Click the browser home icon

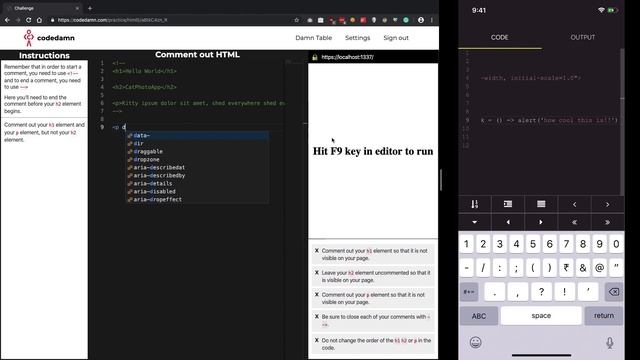pyautogui.click(x=39, y=20)
